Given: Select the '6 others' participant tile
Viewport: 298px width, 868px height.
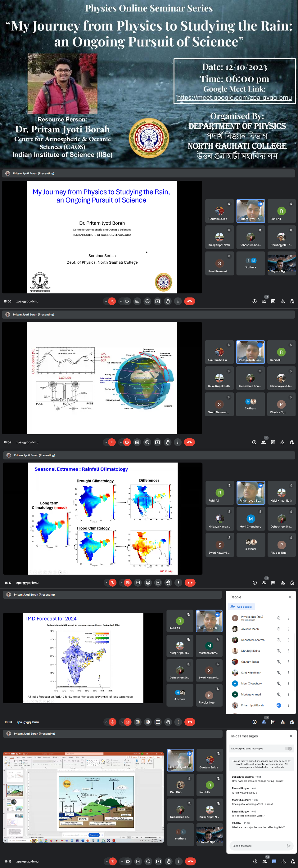Looking at the screenshot, I should (x=180, y=834).
